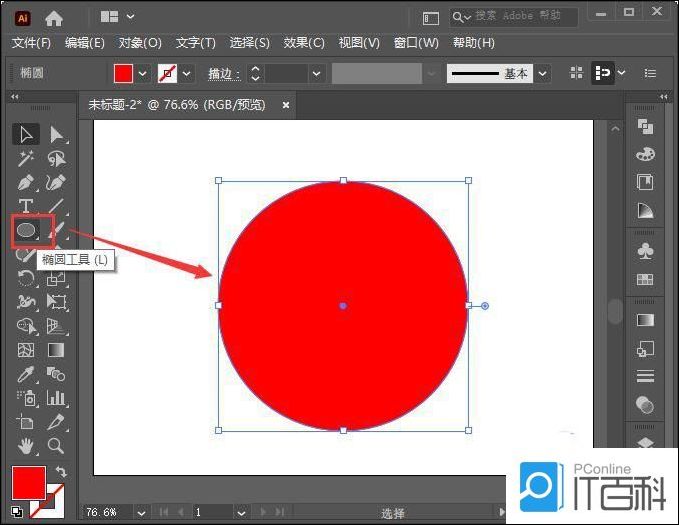
Task: Click the vertical scrollbar up arrow
Action: [x=615, y=129]
